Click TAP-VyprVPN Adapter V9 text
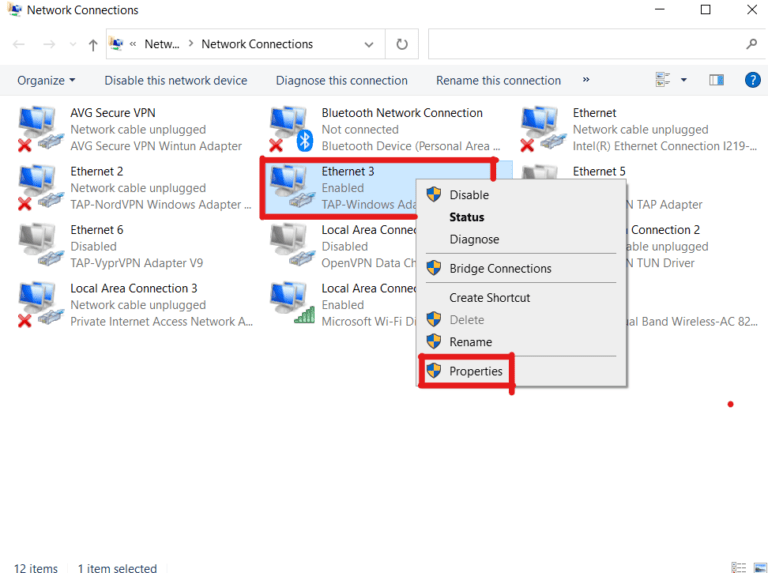This screenshot has height=573, width=768. coord(136,263)
